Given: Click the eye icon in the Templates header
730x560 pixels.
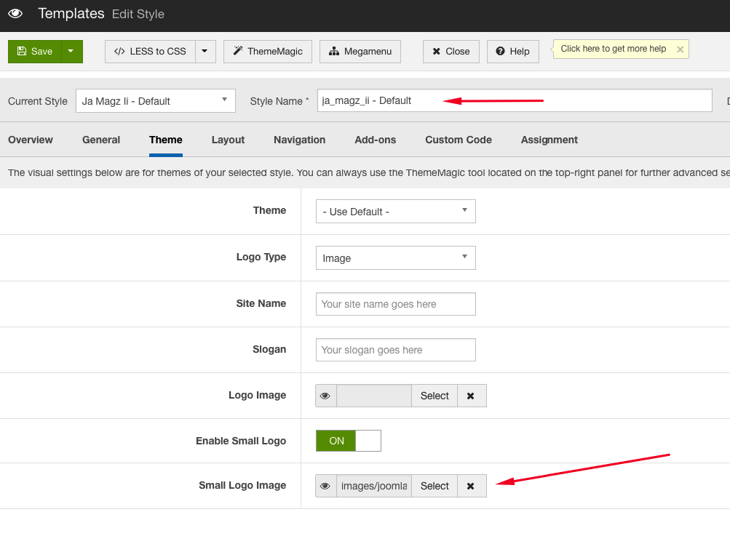Looking at the screenshot, I should [x=15, y=14].
